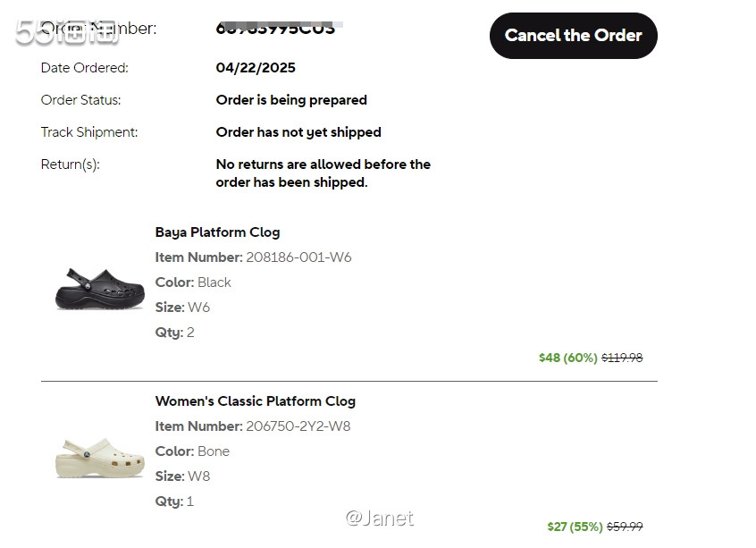Click the $48 (60%) discounted price
The height and width of the screenshot is (548, 756).
[x=567, y=358]
